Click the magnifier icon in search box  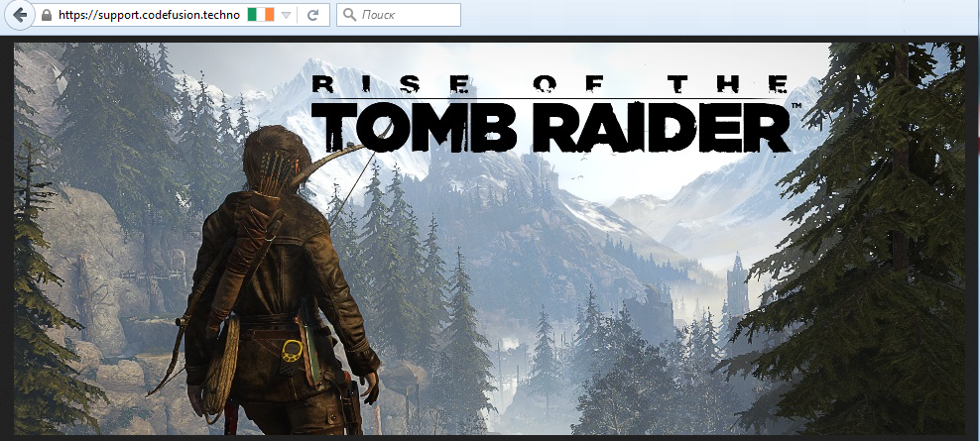pyautogui.click(x=350, y=15)
